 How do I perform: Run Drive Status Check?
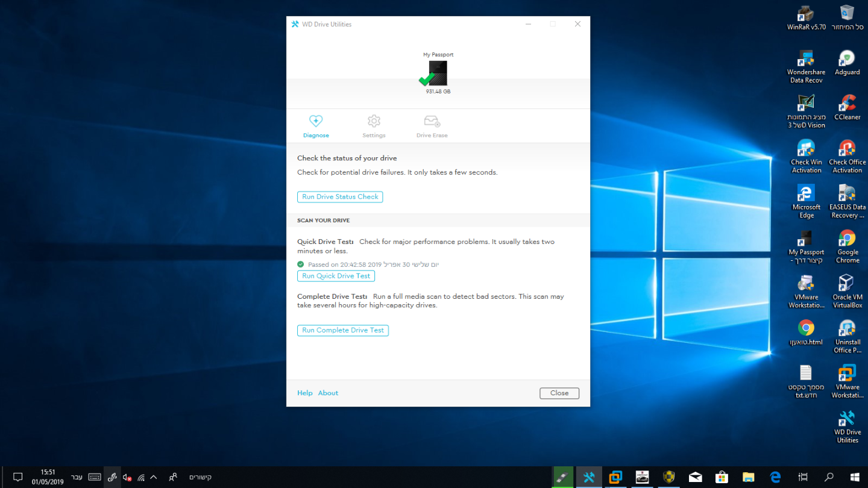pyautogui.click(x=340, y=197)
